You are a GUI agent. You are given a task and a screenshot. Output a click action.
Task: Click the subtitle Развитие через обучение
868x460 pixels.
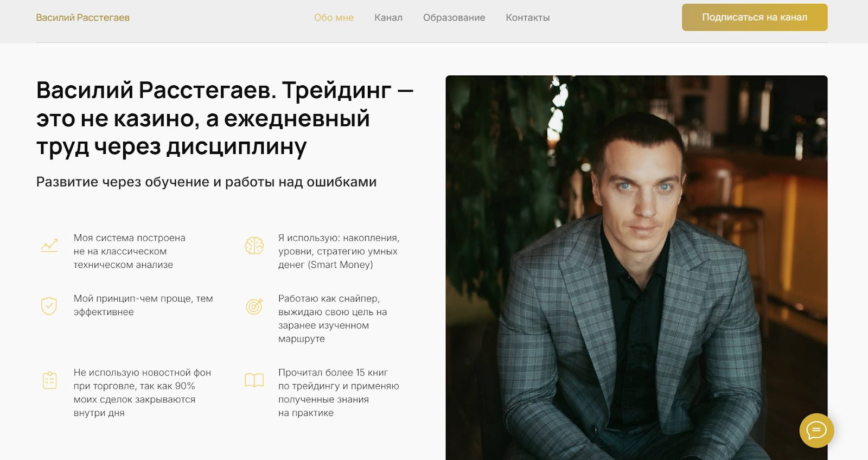206,182
